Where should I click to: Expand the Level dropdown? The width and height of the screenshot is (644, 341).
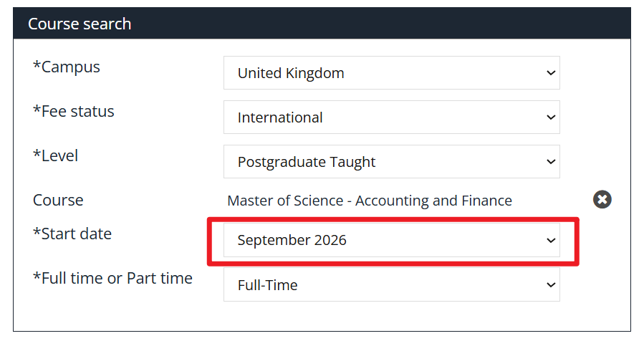[x=391, y=161]
